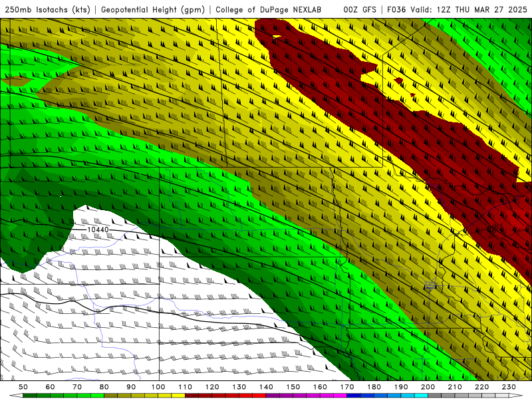Click the 'F036' forecast hour text
Image resolution: width=532 pixels, height=399 pixels.
(396, 9)
